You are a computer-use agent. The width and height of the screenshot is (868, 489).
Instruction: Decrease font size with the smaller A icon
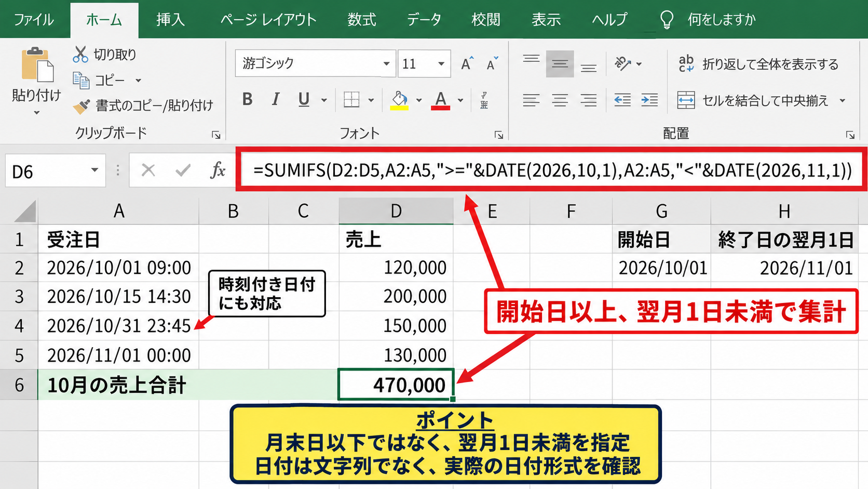(x=492, y=63)
